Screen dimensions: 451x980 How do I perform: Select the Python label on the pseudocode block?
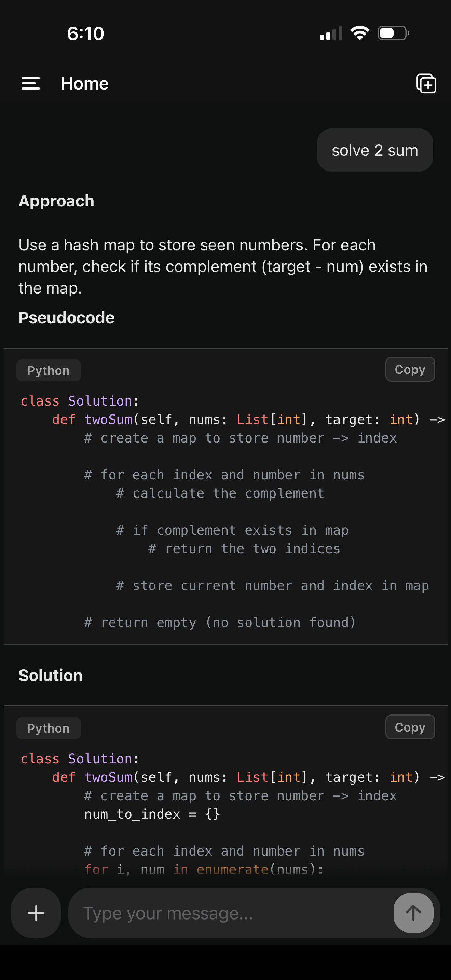[48, 370]
